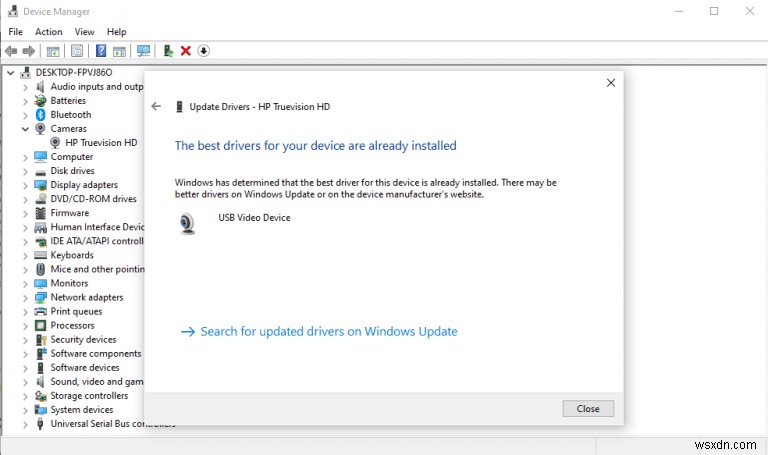Click the Processors category icon

[41, 325]
